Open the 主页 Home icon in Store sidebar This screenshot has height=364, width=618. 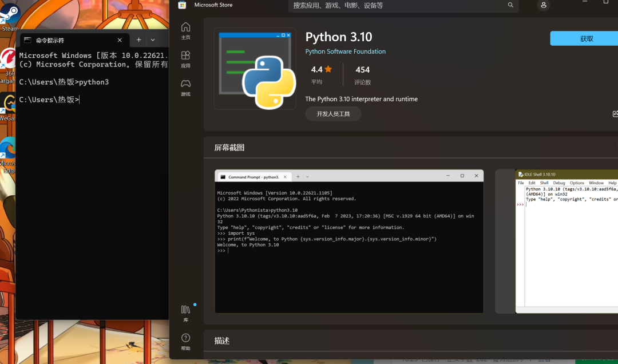click(x=185, y=30)
